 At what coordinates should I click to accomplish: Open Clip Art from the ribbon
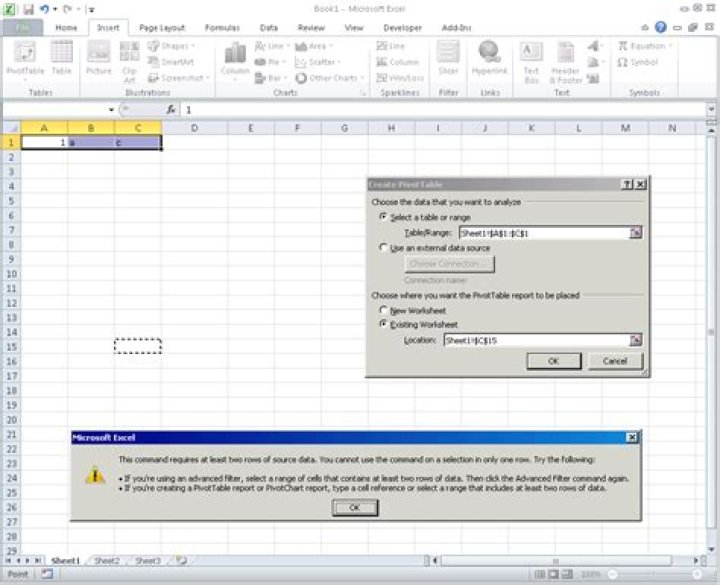[x=129, y=62]
